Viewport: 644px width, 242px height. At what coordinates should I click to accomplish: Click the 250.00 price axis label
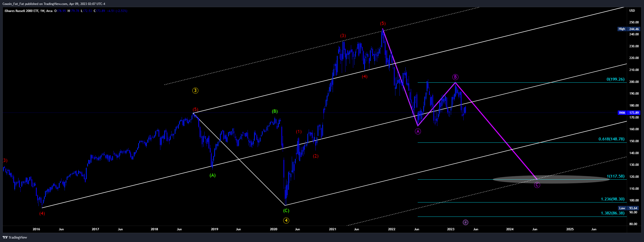coord(634,22)
